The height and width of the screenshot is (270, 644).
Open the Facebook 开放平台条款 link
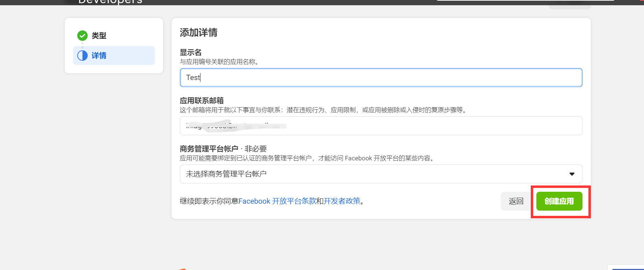pos(277,201)
